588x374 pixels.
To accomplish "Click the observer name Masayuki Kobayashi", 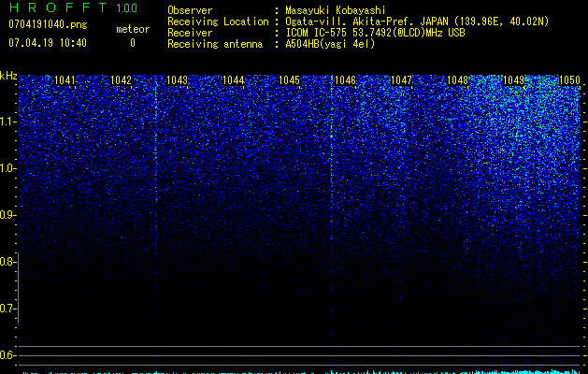I will (336, 10).
